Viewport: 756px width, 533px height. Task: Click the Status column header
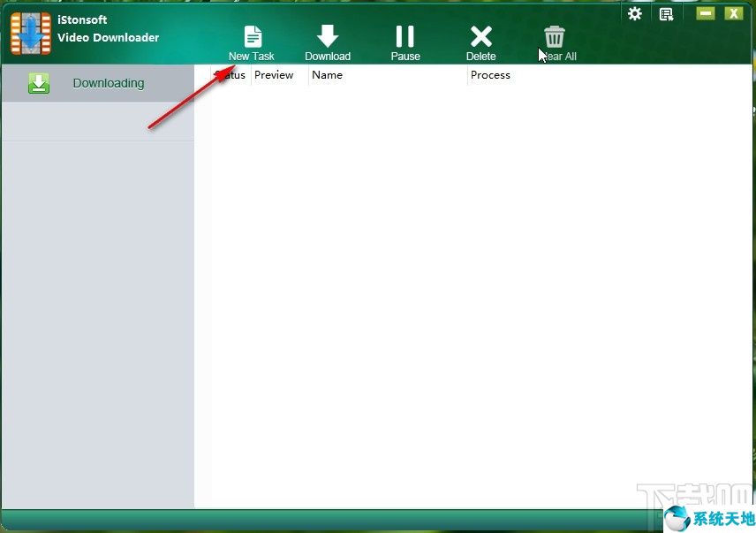[x=230, y=75]
